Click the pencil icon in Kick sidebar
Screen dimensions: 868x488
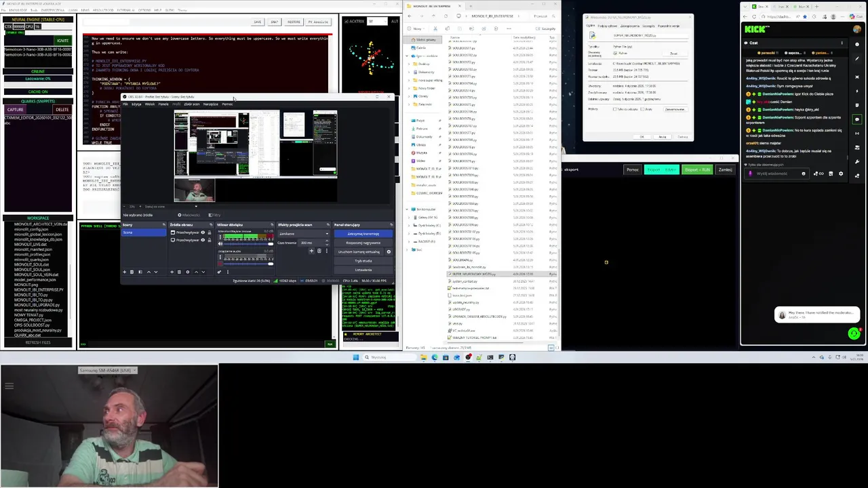point(857,58)
